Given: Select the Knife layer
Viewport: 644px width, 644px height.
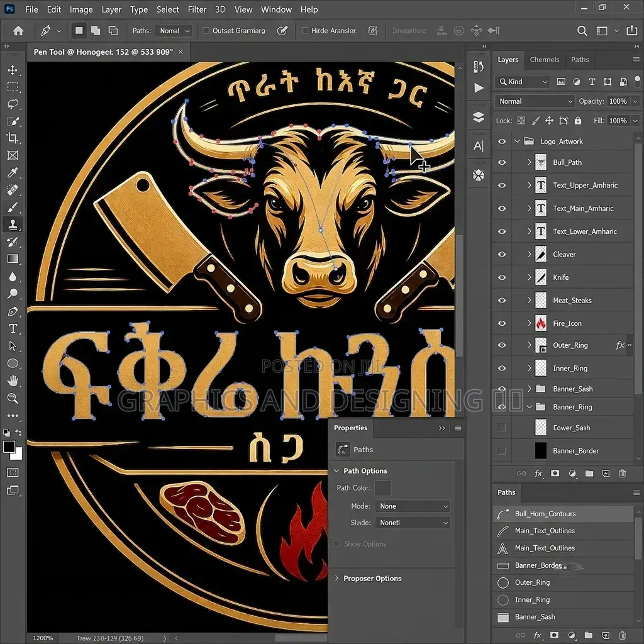Looking at the screenshot, I should tap(563, 277).
